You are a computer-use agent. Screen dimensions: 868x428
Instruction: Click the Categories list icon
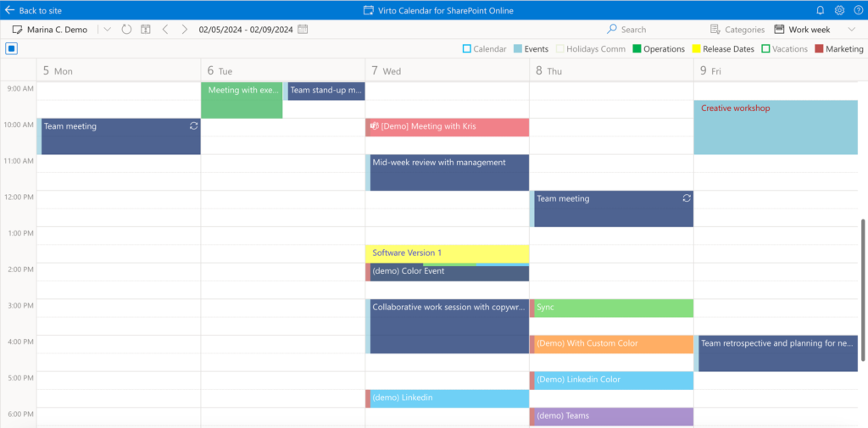click(715, 30)
